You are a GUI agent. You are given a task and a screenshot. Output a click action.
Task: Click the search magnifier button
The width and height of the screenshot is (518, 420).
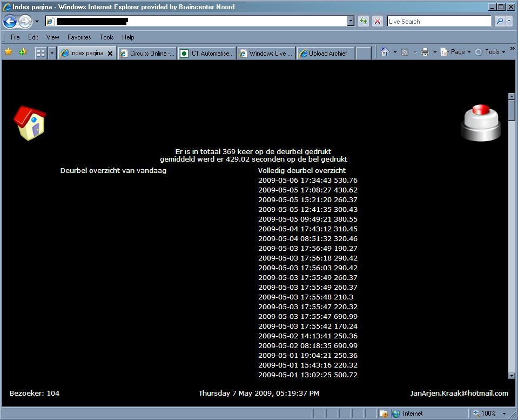click(x=500, y=22)
